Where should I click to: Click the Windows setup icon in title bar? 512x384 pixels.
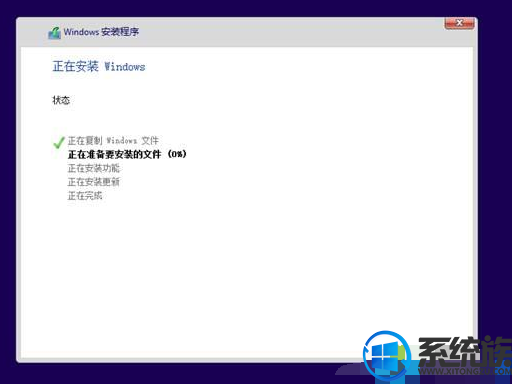tap(54, 33)
